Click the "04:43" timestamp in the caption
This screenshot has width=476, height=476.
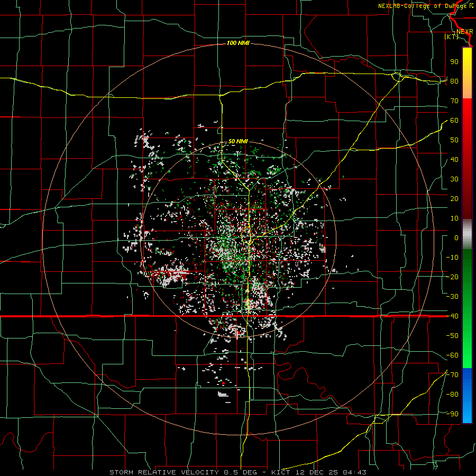pos(354,472)
